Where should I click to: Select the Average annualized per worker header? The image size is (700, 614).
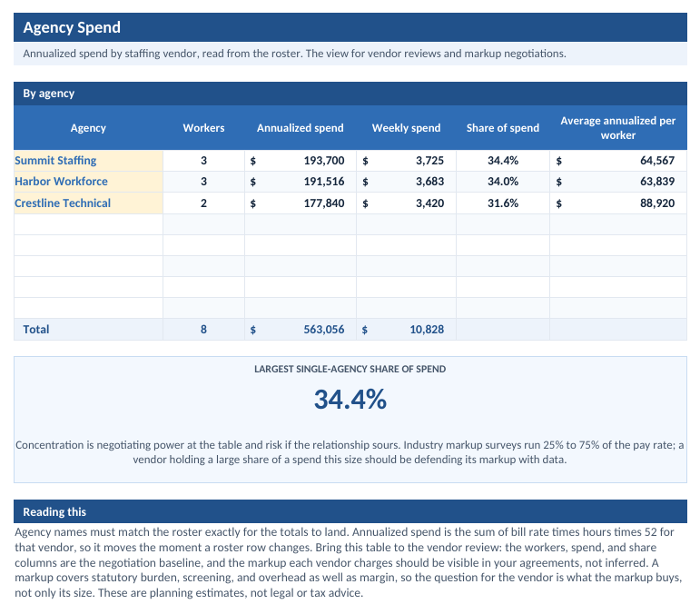click(x=618, y=128)
